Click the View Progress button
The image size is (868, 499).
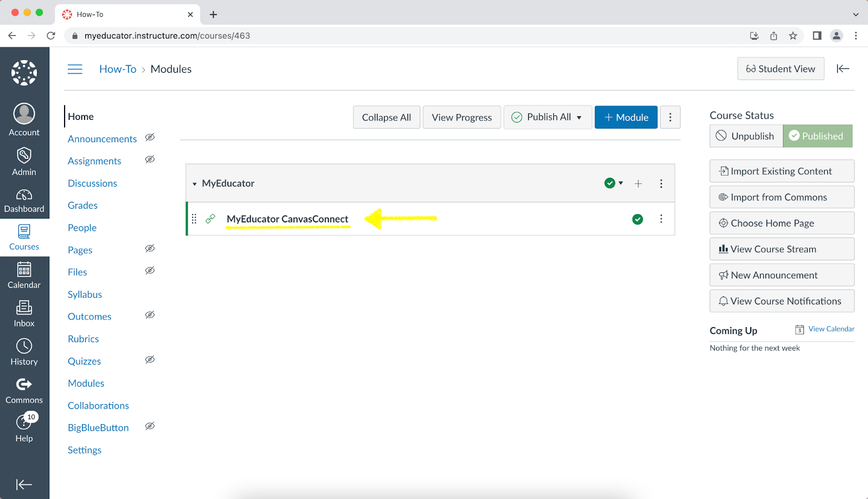[x=462, y=117]
